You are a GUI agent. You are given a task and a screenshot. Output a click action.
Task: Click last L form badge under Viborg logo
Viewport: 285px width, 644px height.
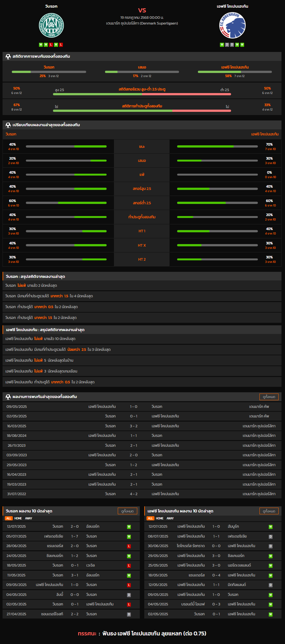[61, 45]
